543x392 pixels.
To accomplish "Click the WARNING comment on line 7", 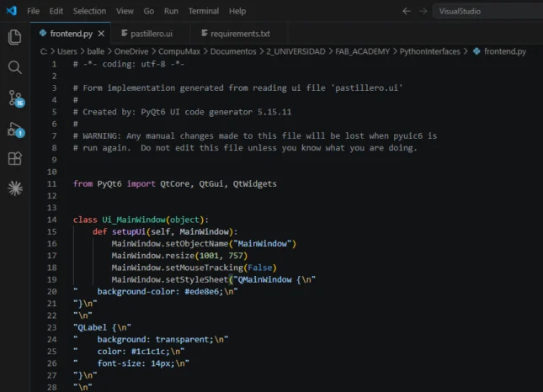I will pos(255,135).
